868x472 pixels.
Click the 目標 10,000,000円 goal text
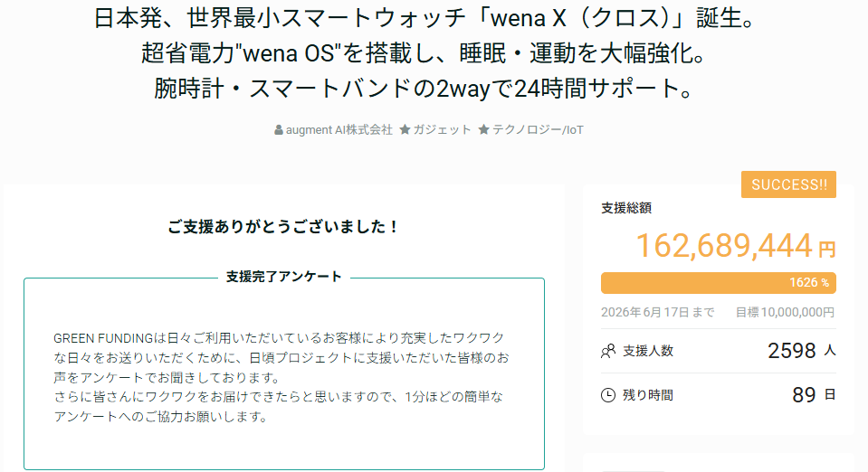[785, 312]
